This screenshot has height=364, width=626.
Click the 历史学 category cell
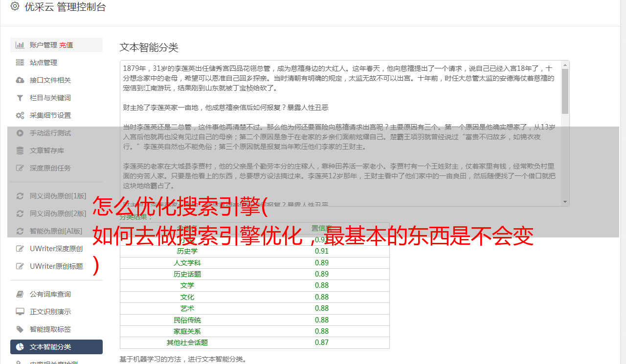click(x=187, y=251)
